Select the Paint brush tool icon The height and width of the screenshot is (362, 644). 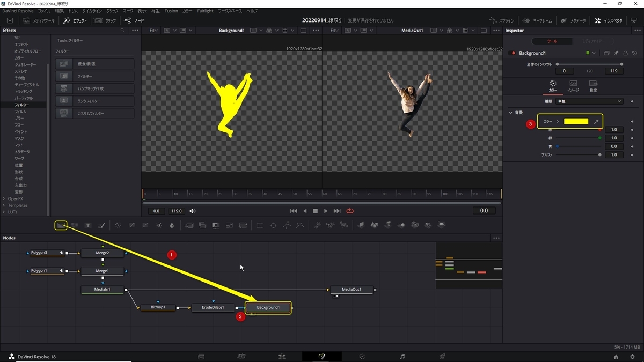pyautogui.click(x=101, y=225)
